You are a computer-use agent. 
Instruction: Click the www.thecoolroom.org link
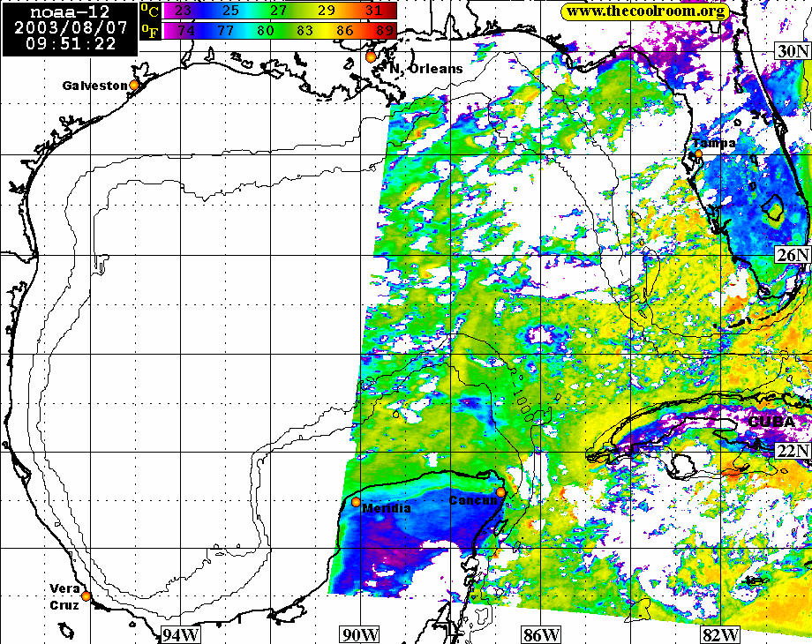tap(644, 11)
